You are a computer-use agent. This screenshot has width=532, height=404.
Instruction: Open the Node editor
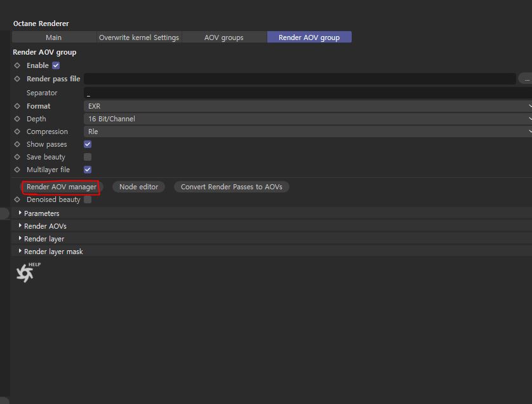coord(138,187)
